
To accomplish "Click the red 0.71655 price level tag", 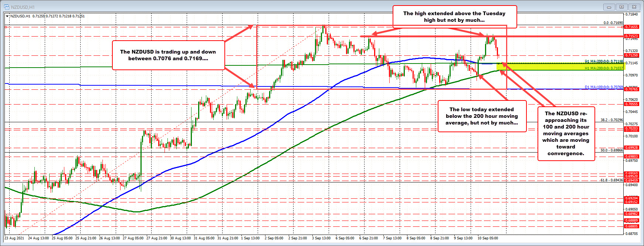I will pos(631,27).
